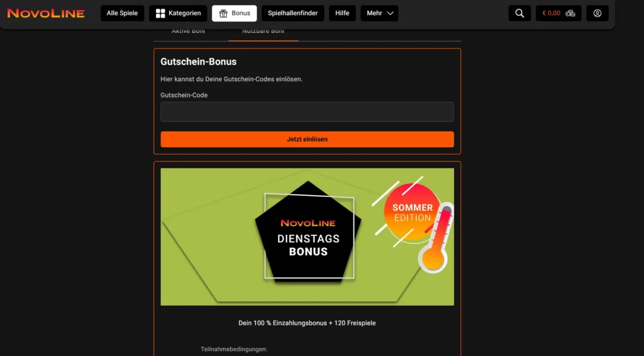This screenshot has height=356, width=644.
Task: Open the Alle Spiele page
Action: (122, 13)
